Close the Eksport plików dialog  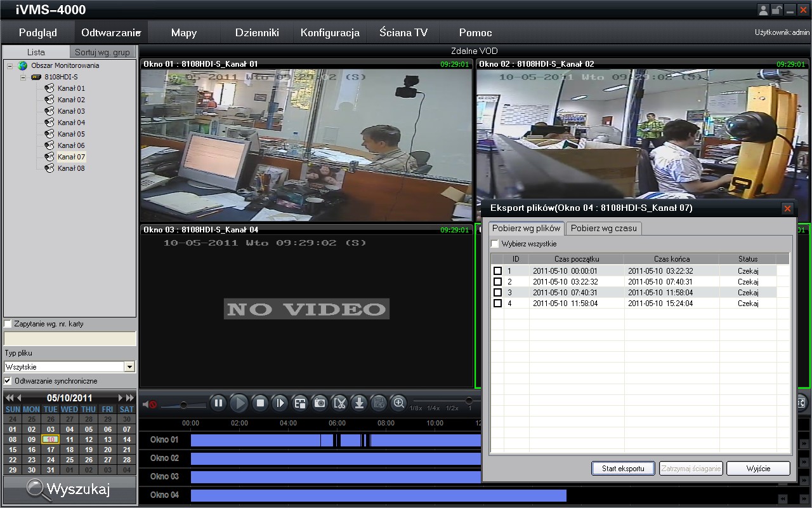[787, 208]
